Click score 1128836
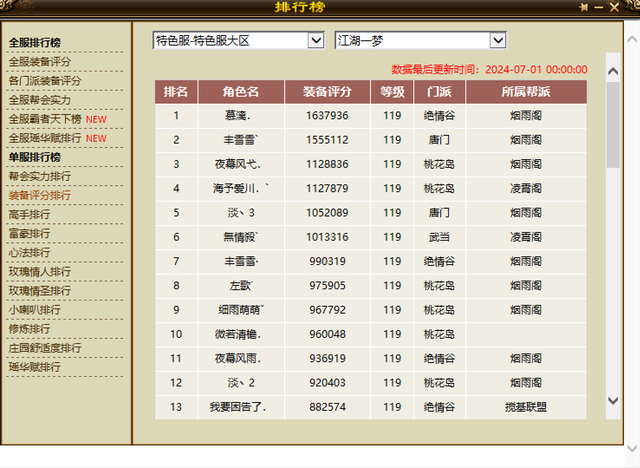Viewport: 640px width, 468px height. pyautogui.click(x=327, y=164)
